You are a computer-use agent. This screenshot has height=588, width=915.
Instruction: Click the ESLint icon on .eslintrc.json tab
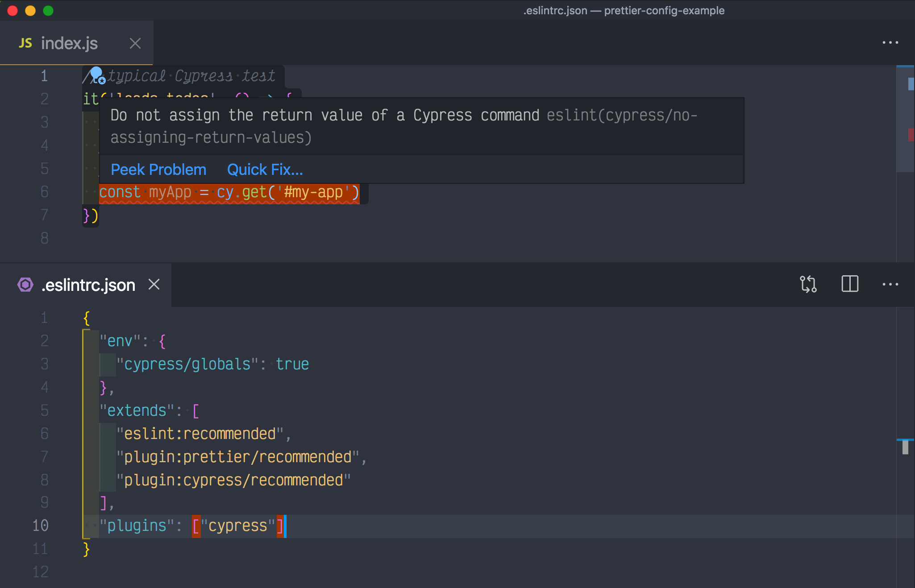(25, 284)
